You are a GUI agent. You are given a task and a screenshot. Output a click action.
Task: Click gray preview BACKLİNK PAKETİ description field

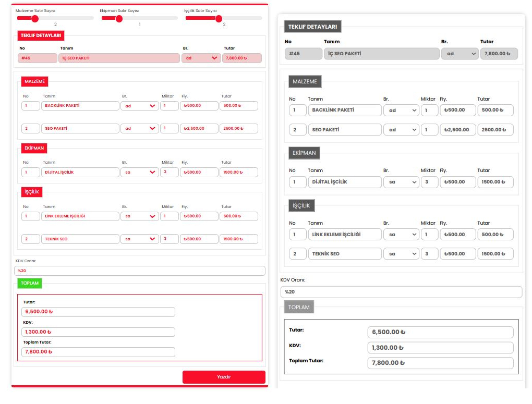point(345,110)
